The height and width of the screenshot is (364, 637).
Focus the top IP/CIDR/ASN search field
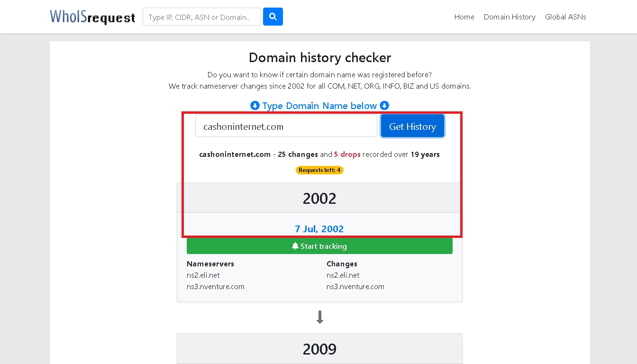click(x=202, y=17)
